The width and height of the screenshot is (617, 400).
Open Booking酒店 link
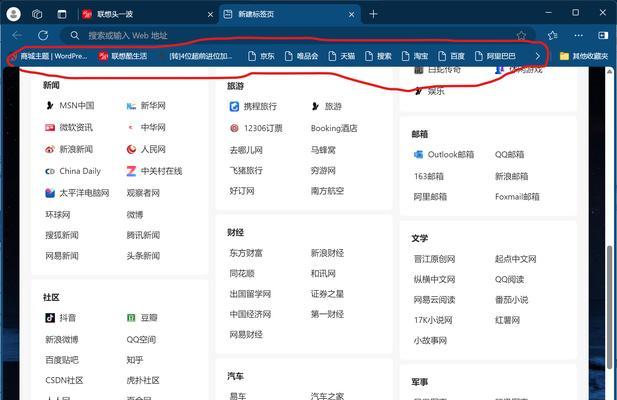coord(334,128)
